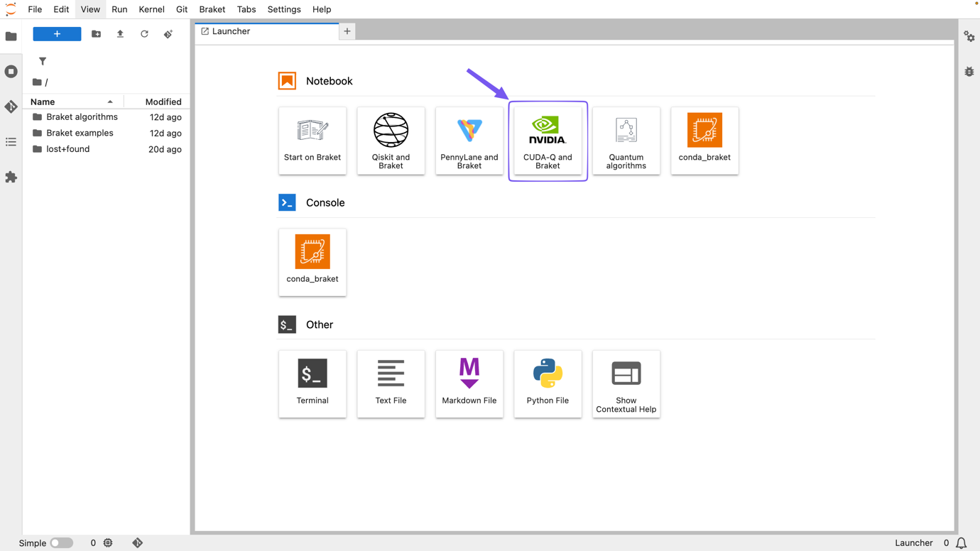Toggle the file filter funnel icon
The width and height of the screenshot is (980, 551).
pyautogui.click(x=43, y=62)
